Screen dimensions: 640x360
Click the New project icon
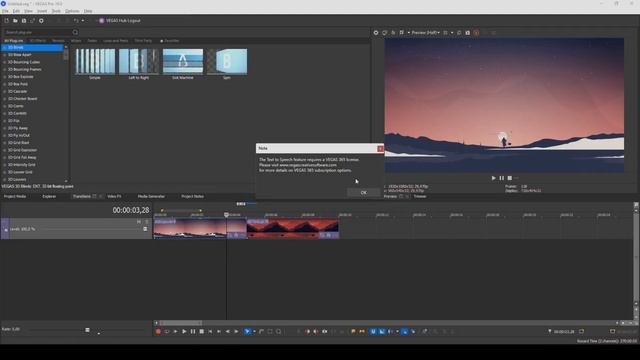[x=7, y=20]
